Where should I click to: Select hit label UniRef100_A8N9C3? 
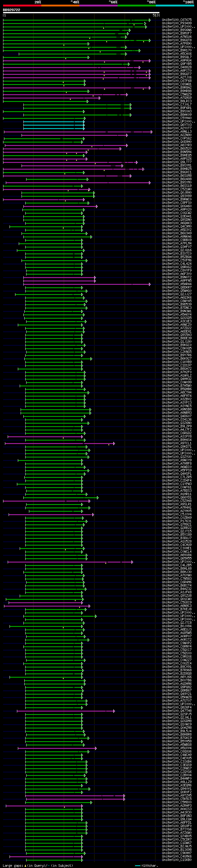click(177, 606)
